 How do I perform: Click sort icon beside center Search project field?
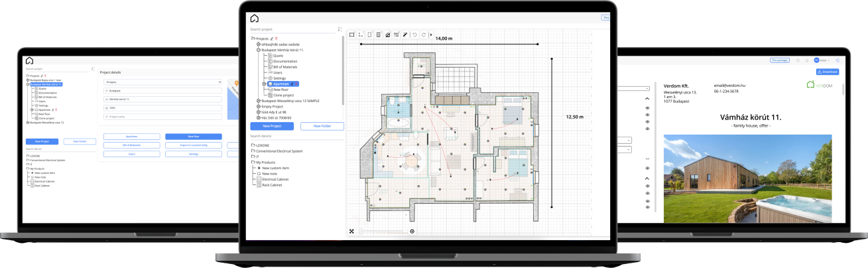(340, 29)
